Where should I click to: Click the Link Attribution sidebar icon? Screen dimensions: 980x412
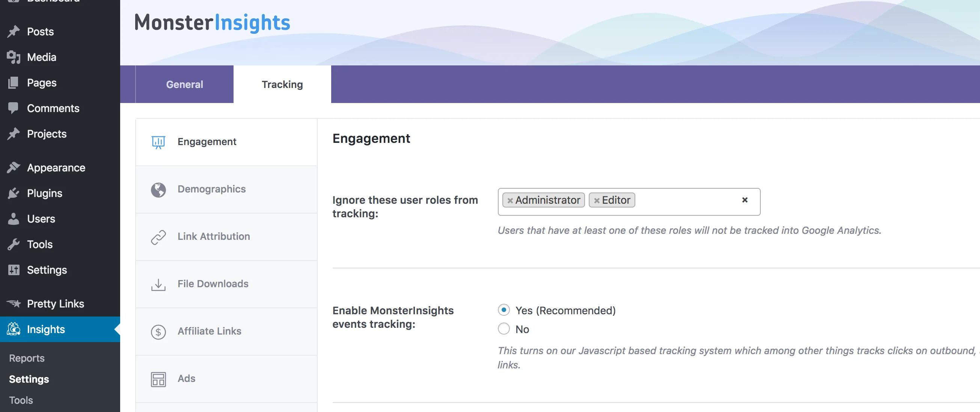click(158, 237)
